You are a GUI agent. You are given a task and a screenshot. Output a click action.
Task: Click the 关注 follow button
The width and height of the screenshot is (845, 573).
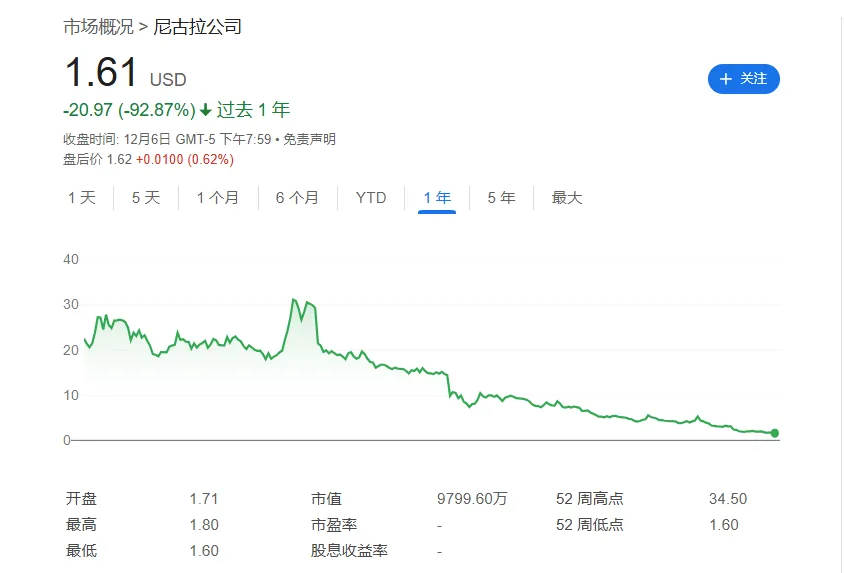click(743, 79)
